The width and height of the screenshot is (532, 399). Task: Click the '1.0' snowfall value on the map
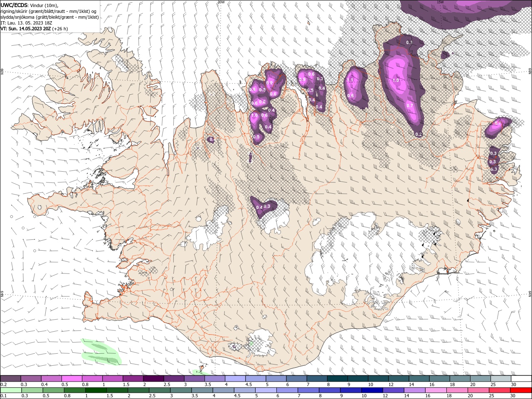click(x=254, y=116)
